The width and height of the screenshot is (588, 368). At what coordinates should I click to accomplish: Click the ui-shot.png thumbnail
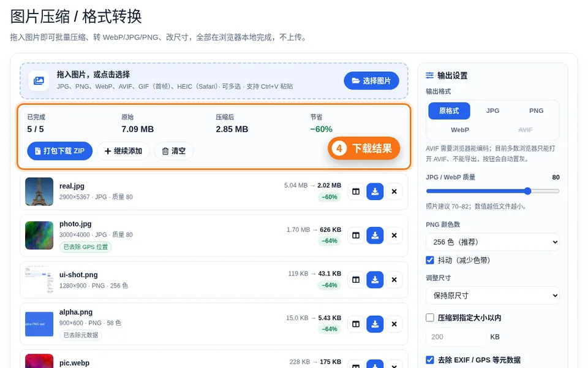(x=39, y=280)
